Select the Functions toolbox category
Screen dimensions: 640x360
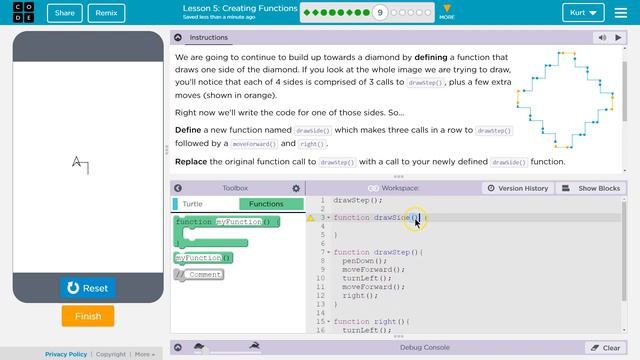click(x=271, y=204)
